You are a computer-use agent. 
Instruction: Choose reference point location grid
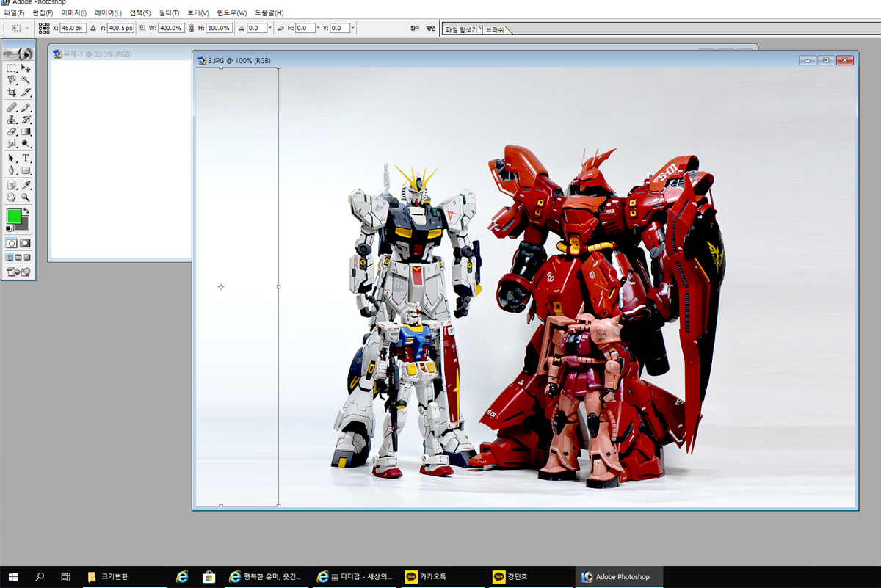pos(44,28)
